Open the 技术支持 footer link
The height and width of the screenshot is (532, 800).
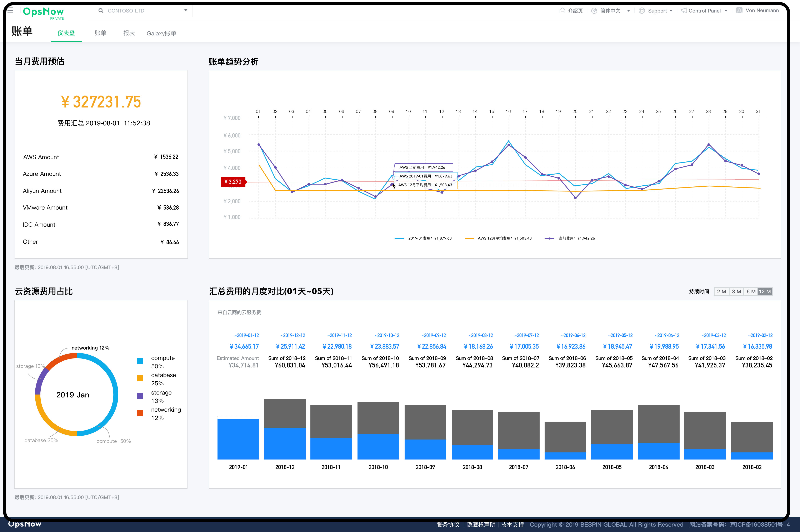click(x=512, y=525)
